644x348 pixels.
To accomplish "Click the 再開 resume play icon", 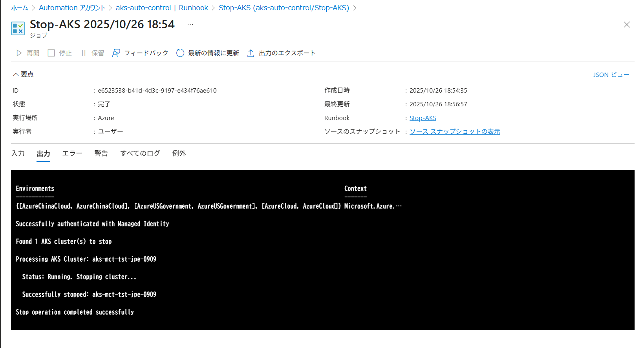I will [19, 53].
